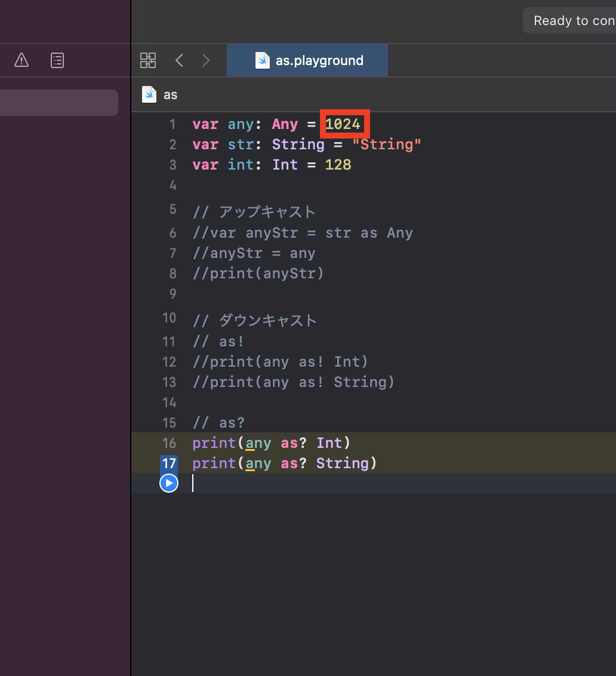
Task: Click the 1024 literal on line 1
Action: point(343,124)
